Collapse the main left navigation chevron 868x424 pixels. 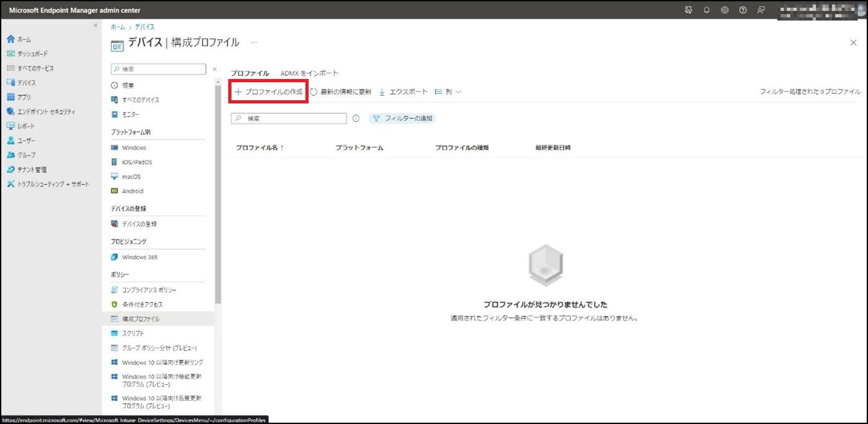(x=96, y=26)
